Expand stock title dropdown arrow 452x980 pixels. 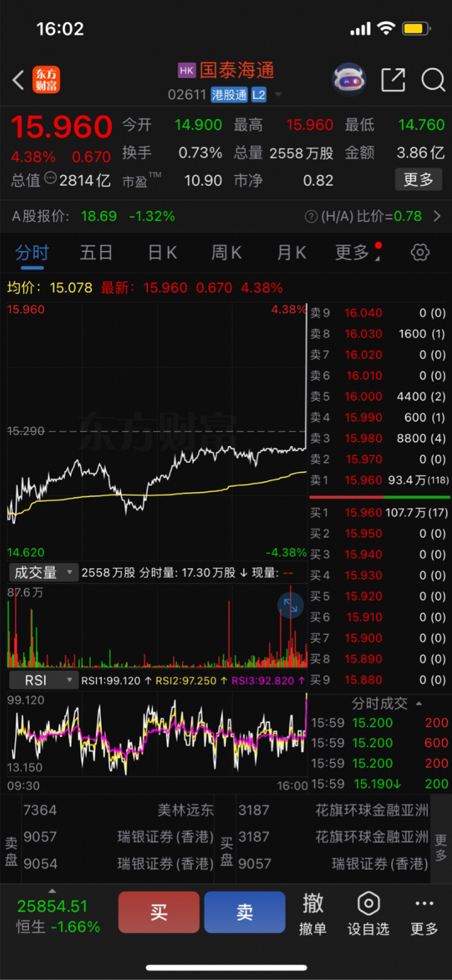tap(278, 94)
